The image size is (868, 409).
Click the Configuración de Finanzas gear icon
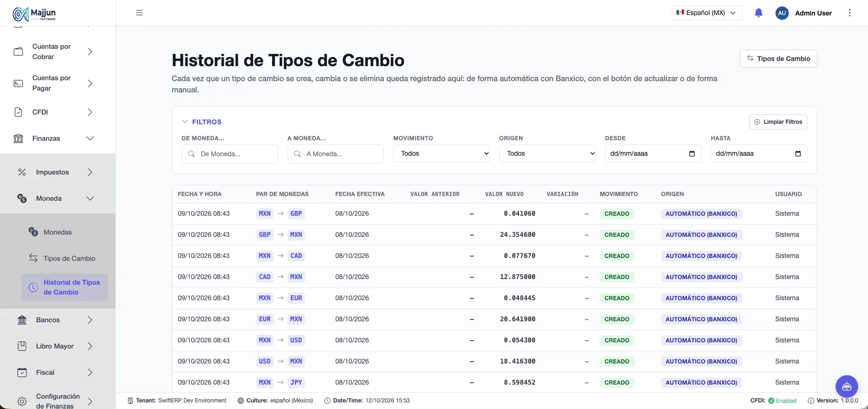(x=22, y=401)
